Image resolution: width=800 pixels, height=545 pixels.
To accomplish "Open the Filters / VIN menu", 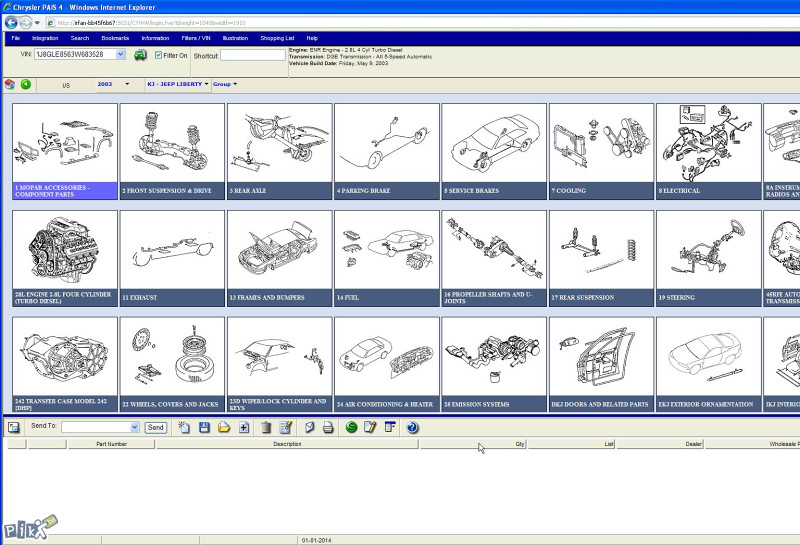I will [196, 38].
